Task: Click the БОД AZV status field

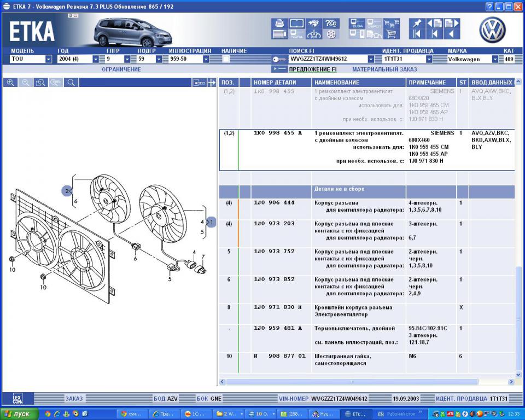Action: [x=165, y=399]
